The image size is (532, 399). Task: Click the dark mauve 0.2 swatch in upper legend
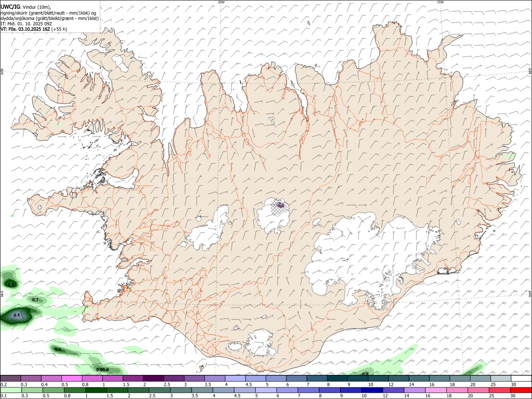pos(11,378)
